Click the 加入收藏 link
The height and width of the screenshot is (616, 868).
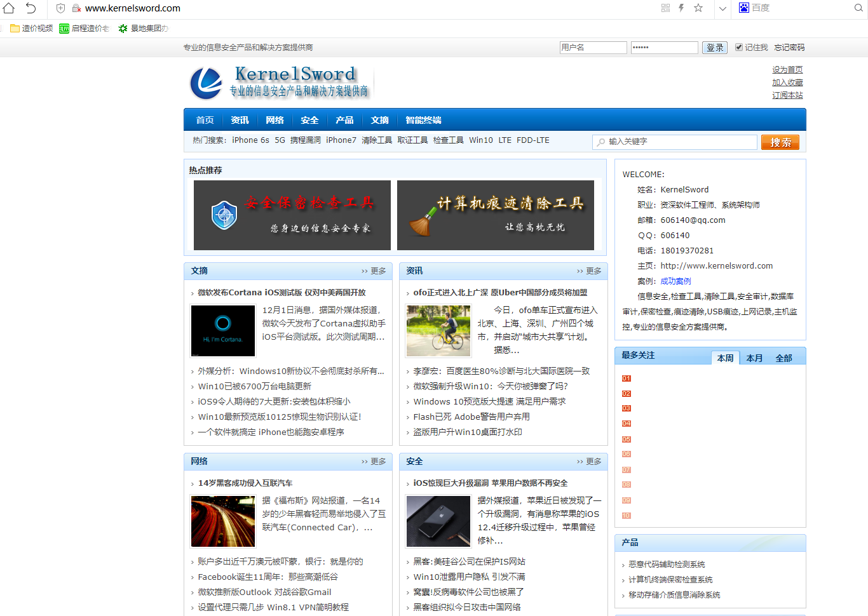click(x=787, y=83)
